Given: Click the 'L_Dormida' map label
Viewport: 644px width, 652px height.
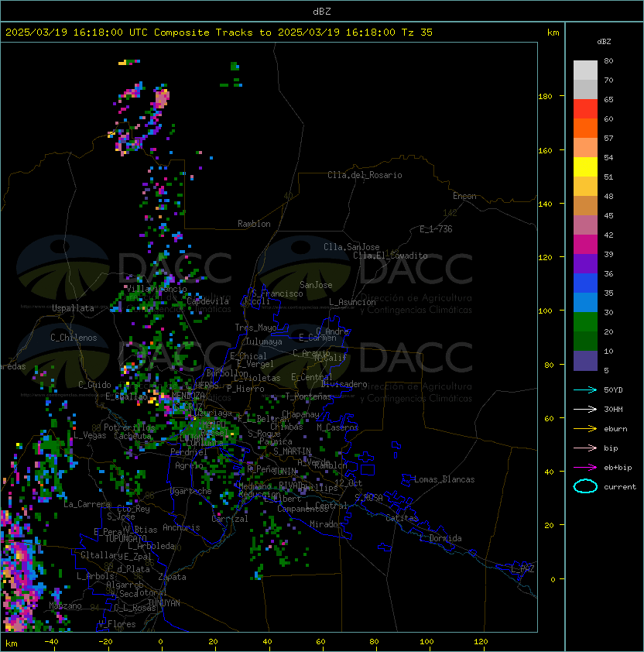Looking at the screenshot, I should [x=440, y=538].
